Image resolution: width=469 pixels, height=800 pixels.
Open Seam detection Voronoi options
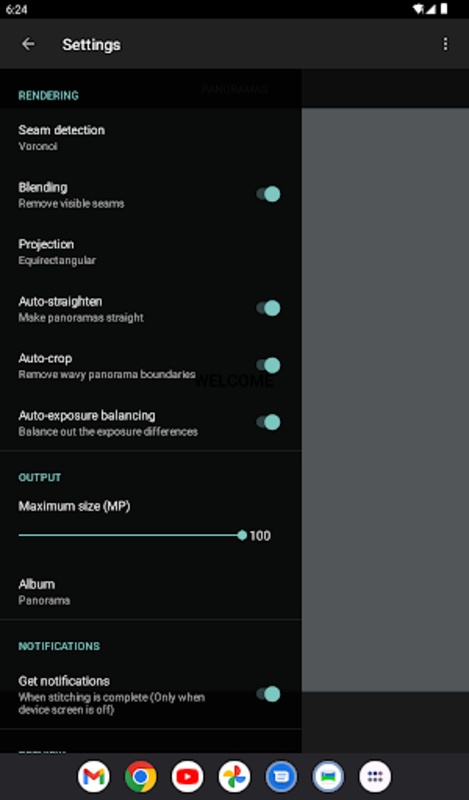pos(151,137)
